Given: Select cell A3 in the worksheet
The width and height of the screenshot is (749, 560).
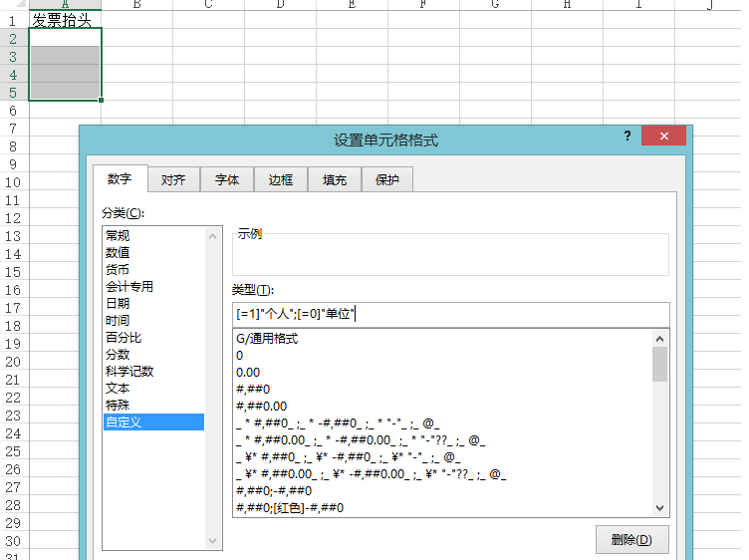Looking at the screenshot, I should [x=66, y=56].
